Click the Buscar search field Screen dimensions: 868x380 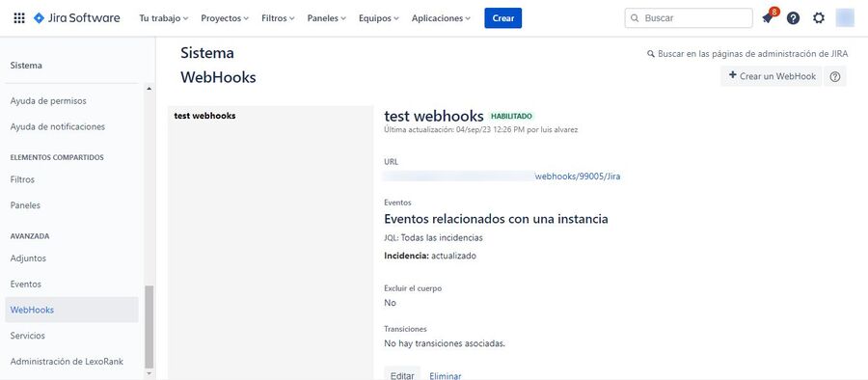pyautogui.click(x=689, y=17)
